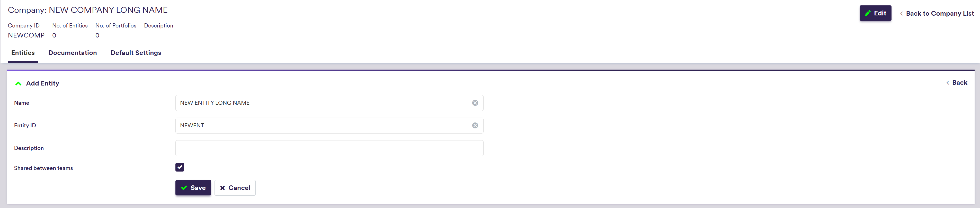Click chevron beside Back to Company List
The height and width of the screenshot is (208, 980).
click(901, 14)
